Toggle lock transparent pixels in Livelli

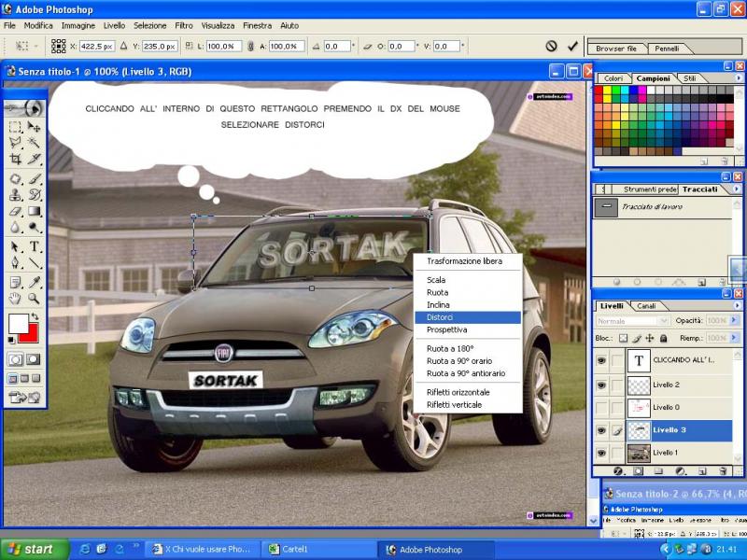[623, 338]
